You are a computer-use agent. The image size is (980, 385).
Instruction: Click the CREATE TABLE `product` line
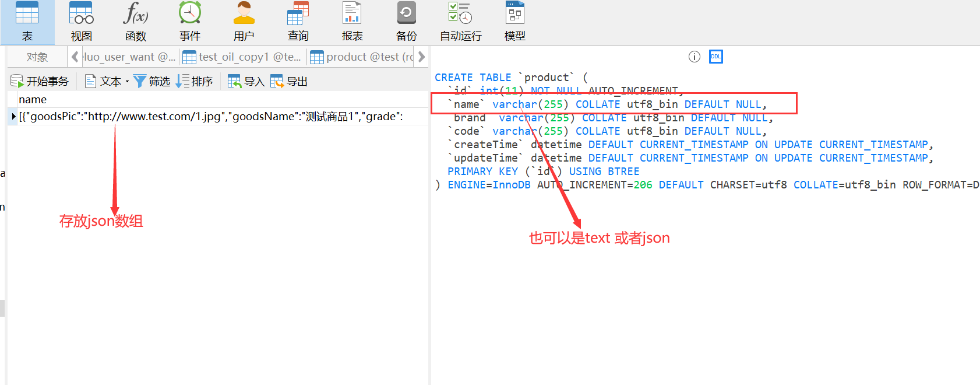[x=511, y=78]
